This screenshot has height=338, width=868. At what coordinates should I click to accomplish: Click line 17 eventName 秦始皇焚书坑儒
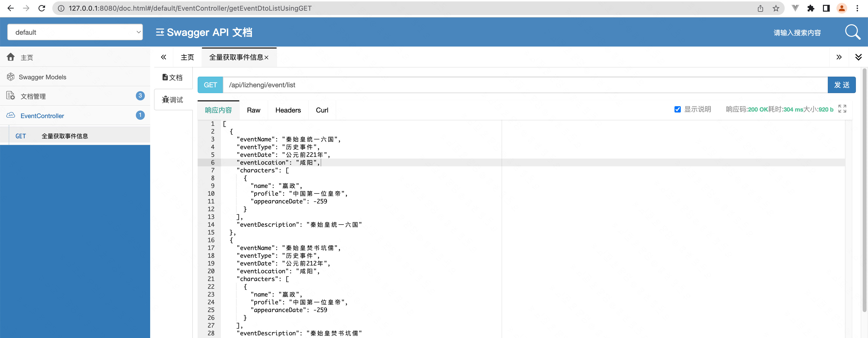288,248
